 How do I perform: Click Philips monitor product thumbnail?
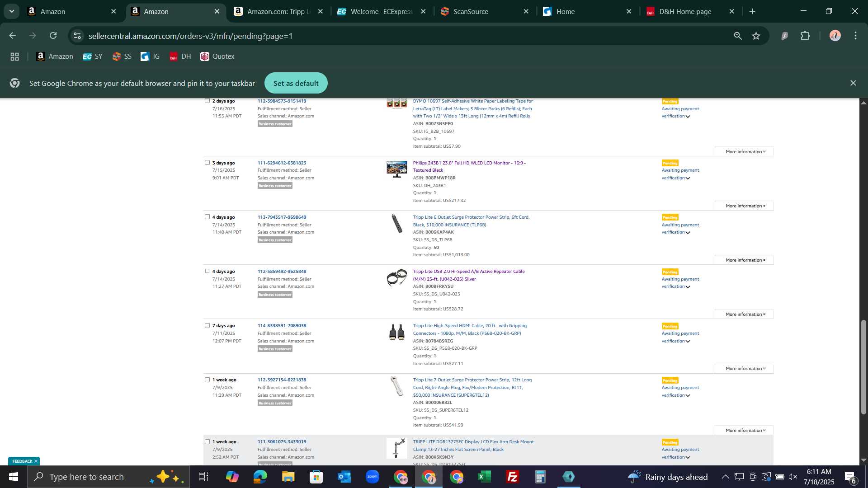396,169
